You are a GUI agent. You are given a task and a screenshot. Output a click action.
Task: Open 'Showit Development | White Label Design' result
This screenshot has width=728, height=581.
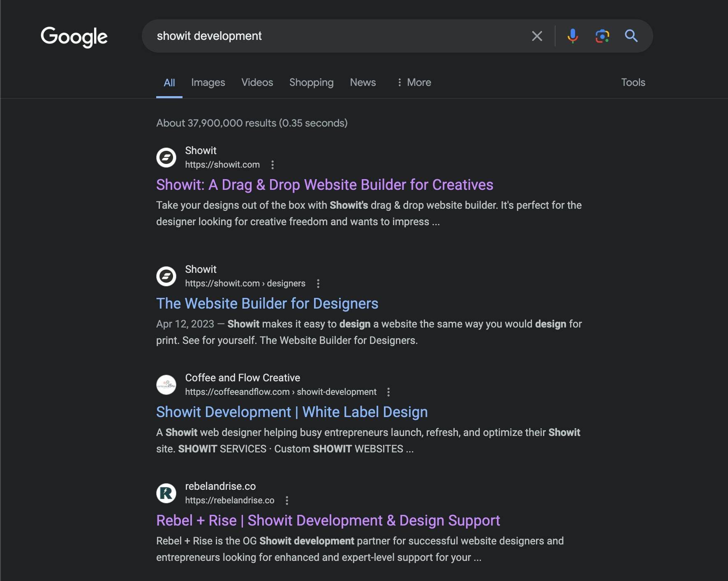click(x=292, y=412)
